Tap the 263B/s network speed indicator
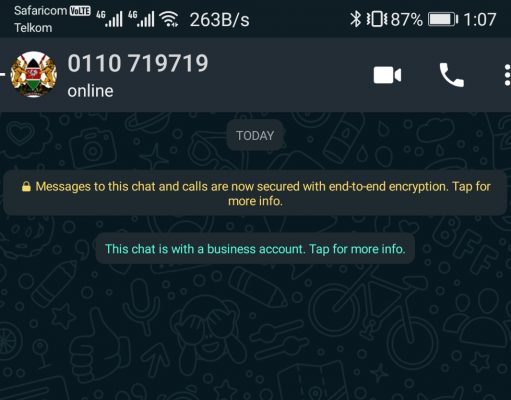 click(x=220, y=19)
